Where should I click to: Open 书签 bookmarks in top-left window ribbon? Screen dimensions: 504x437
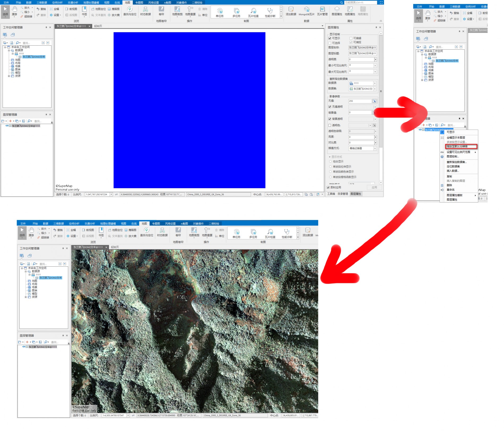pos(84,11)
